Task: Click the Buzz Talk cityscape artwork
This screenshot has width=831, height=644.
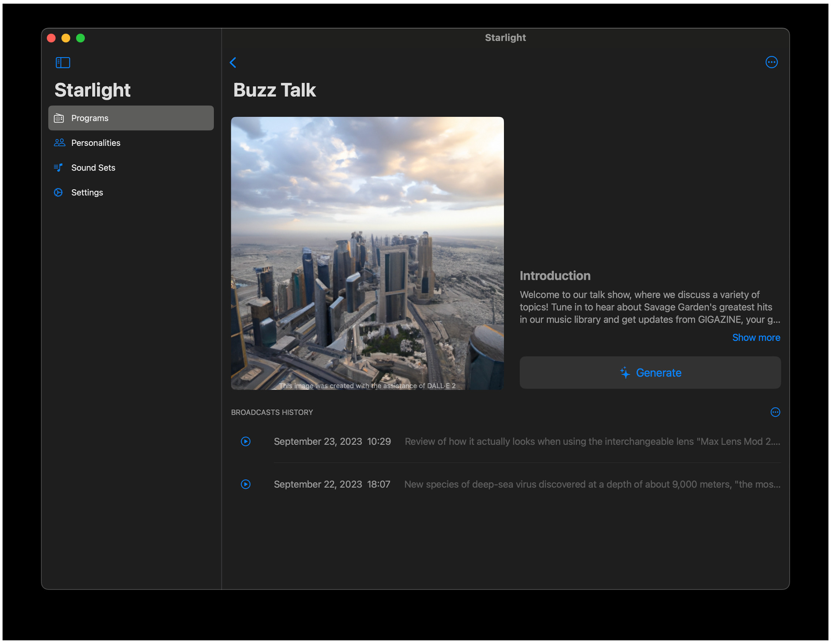Action: [x=367, y=253]
